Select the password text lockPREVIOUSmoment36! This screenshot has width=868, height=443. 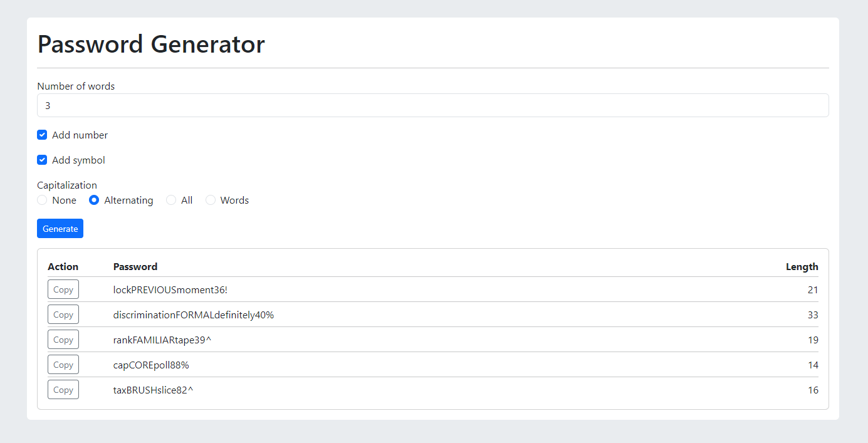point(170,289)
